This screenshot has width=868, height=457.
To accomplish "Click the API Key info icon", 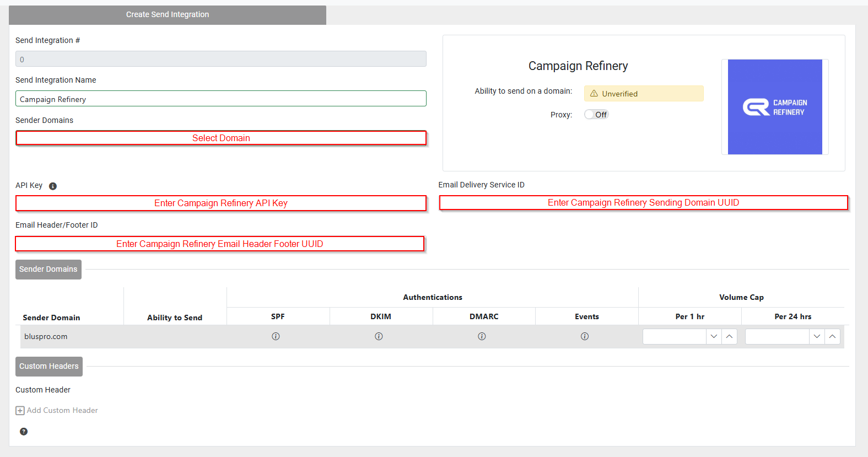I will coord(53,186).
